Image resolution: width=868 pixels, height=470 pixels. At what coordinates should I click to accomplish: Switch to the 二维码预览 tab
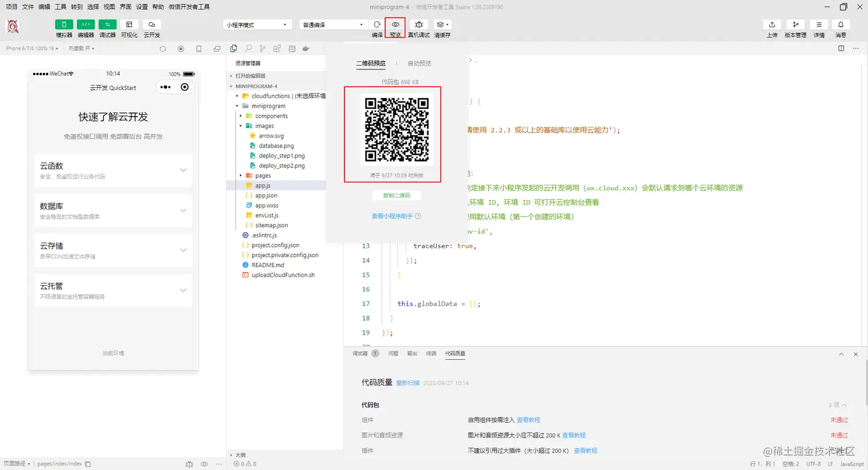tap(371, 64)
